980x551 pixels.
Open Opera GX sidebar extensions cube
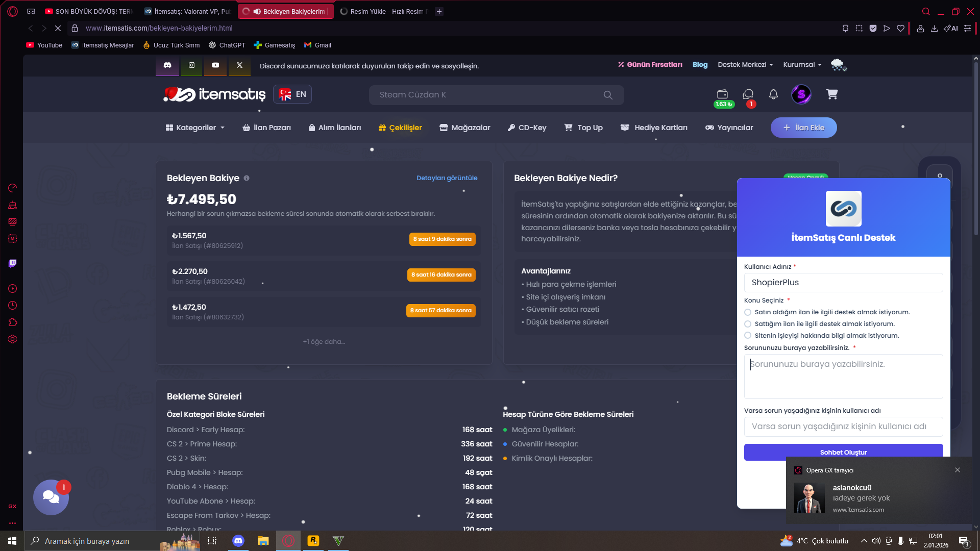(13, 322)
